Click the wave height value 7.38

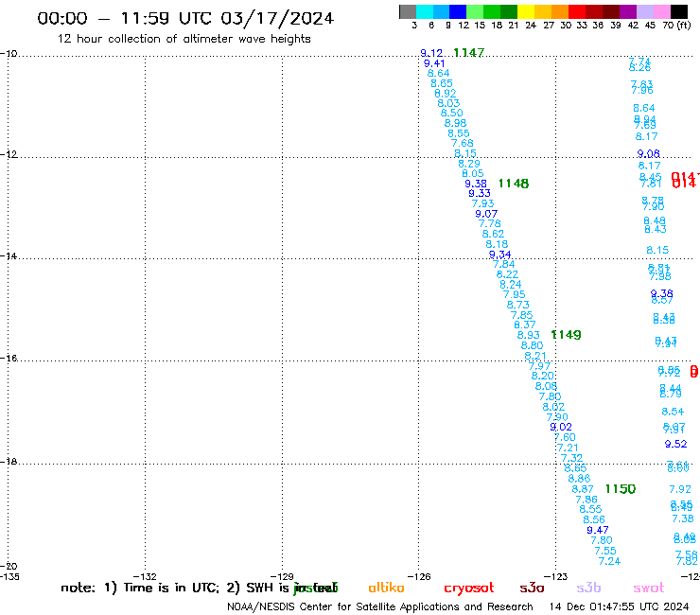683,518
